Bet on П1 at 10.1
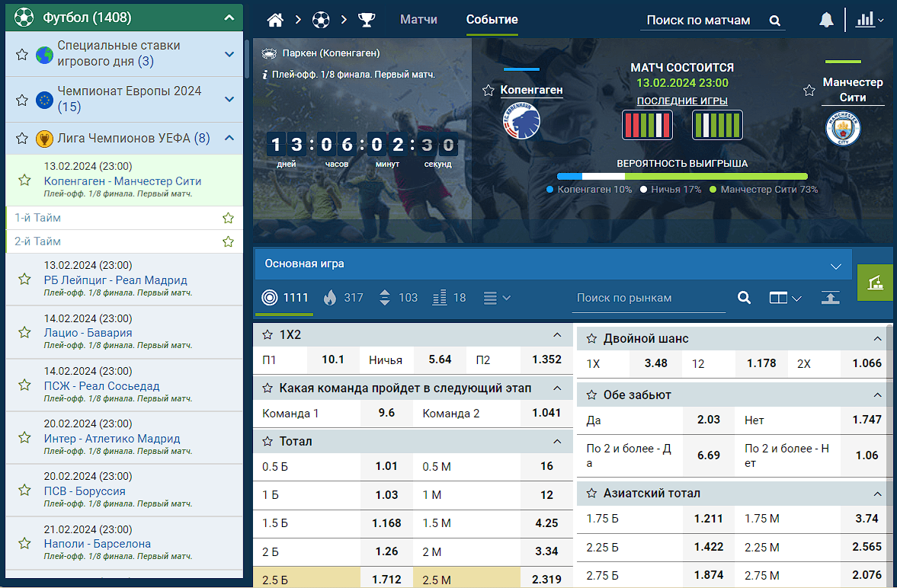 [x=333, y=360]
